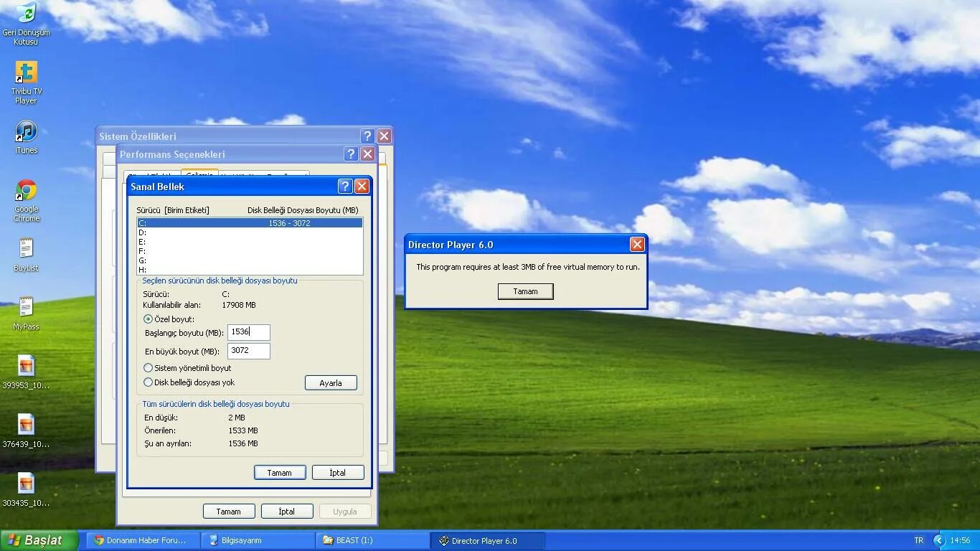Viewport: 980px width, 551px height.
Task: Click the help question mark in Sanal Bellek
Action: [x=345, y=187]
